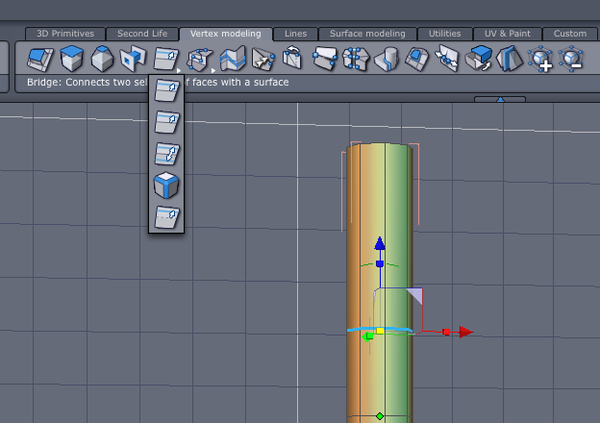The height and width of the screenshot is (423, 600).
Task: Select the cylinder-on-surface blue edge icon
Action: 386,59
